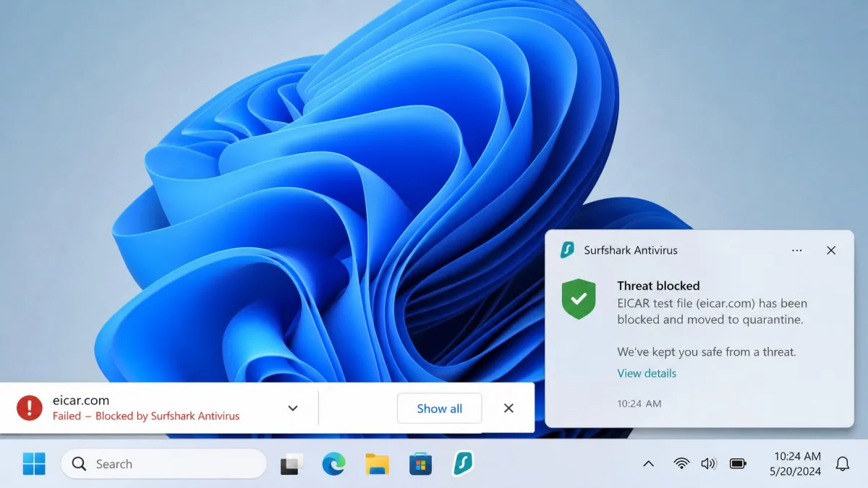Open Wi-Fi network settings in tray
The height and width of the screenshot is (488, 868).
tap(681, 463)
